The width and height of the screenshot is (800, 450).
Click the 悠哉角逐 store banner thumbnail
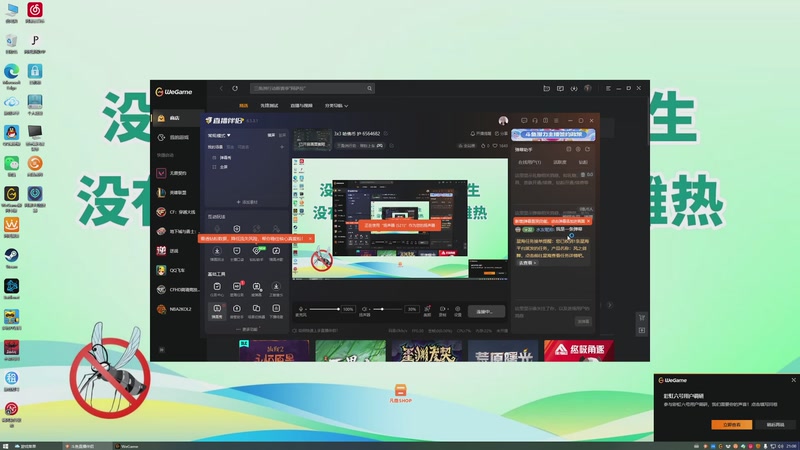[x=579, y=351]
